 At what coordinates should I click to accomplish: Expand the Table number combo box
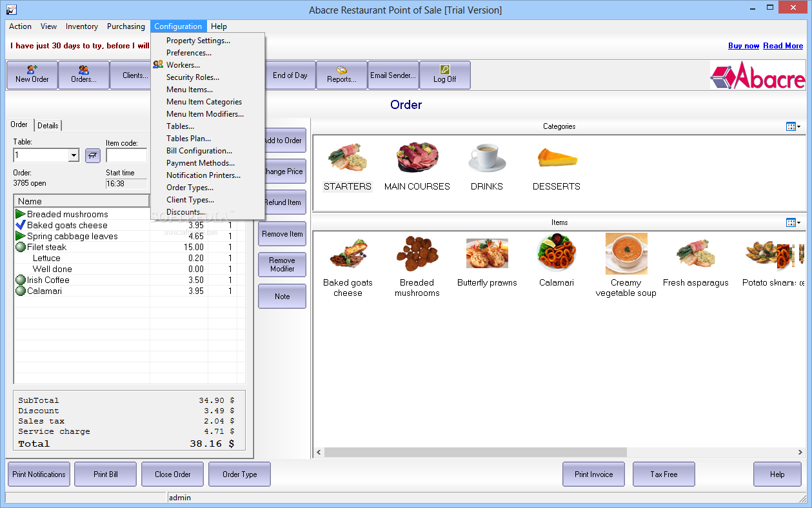74,155
